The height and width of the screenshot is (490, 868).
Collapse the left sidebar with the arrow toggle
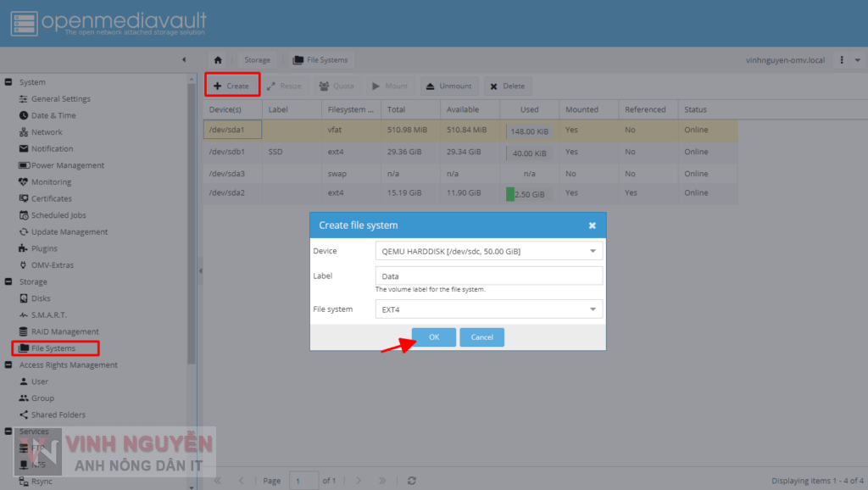click(x=184, y=59)
